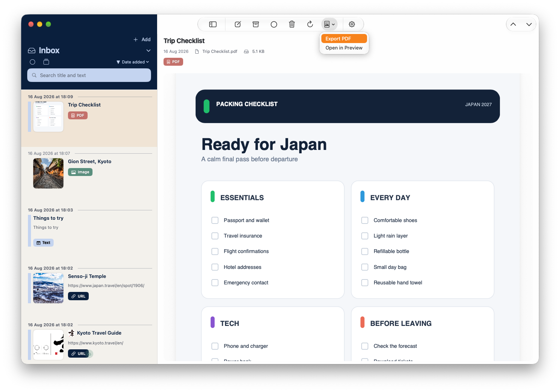560x392 pixels.
Task: Go to previous item with up chevron
Action: pyautogui.click(x=513, y=24)
